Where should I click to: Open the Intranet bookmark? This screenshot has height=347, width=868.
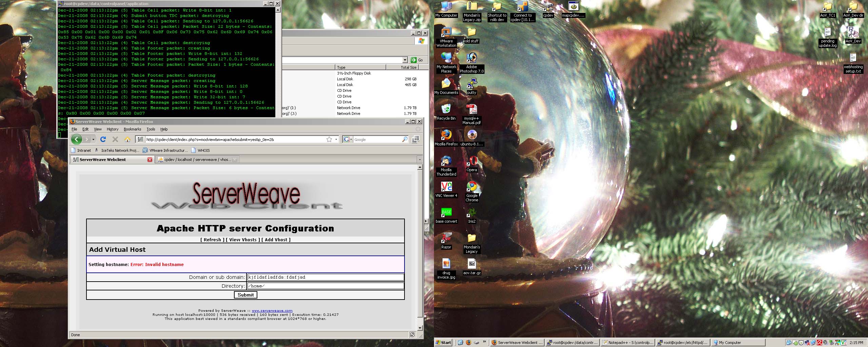click(x=81, y=150)
